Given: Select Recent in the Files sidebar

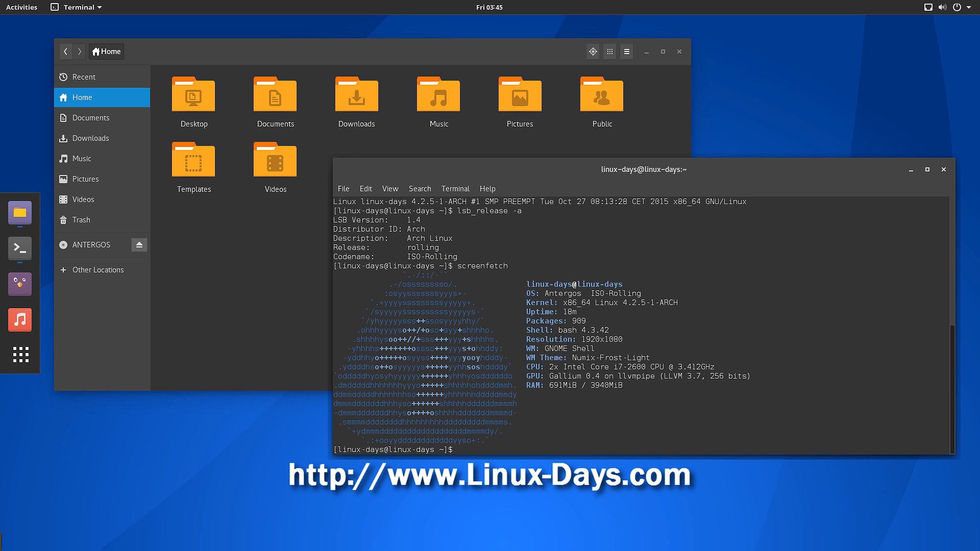Looking at the screenshot, I should [102, 77].
